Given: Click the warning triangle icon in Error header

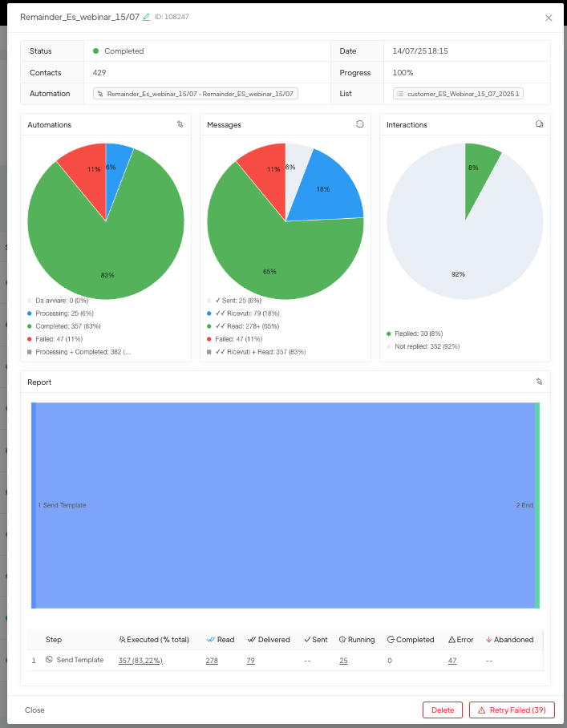Looking at the screenshot, I should (x=452, y=640).
